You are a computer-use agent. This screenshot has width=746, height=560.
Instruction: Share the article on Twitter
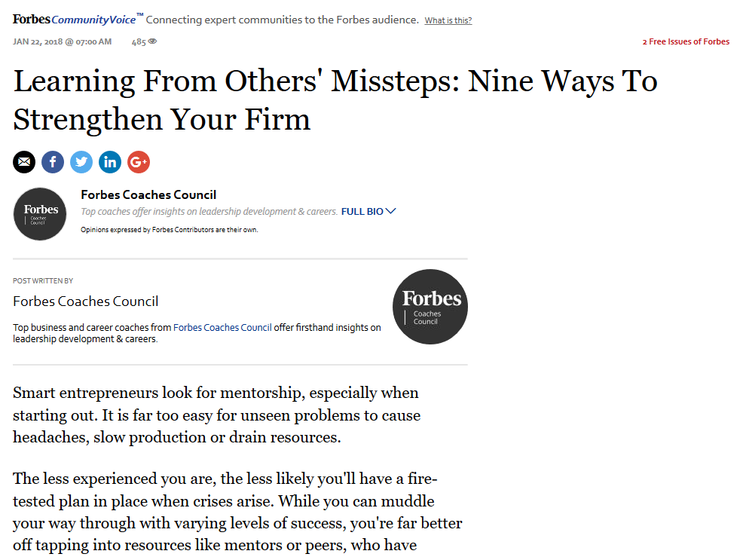point(81,162)
